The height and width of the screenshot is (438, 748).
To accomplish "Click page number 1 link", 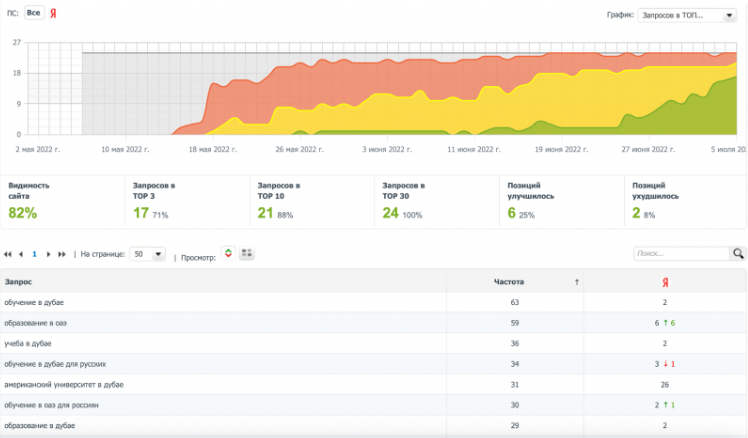I will coord(34,254).
